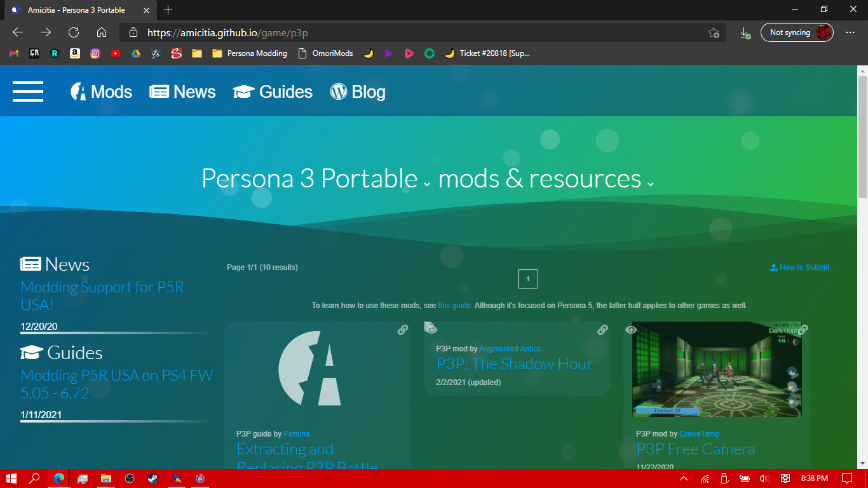The width and height of the screenshot is (868, 488).
Task: Copy link icon on P3P Free Camera card
Action: coord(803,330)
